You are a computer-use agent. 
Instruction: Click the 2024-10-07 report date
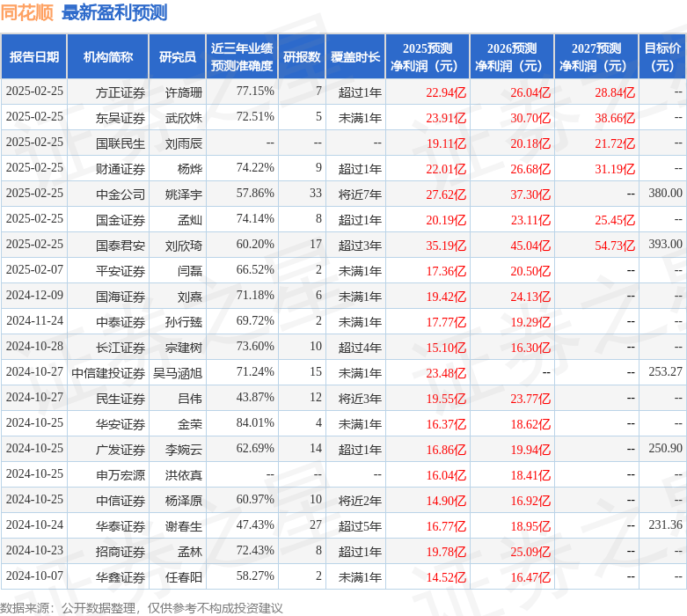point(34,576)
